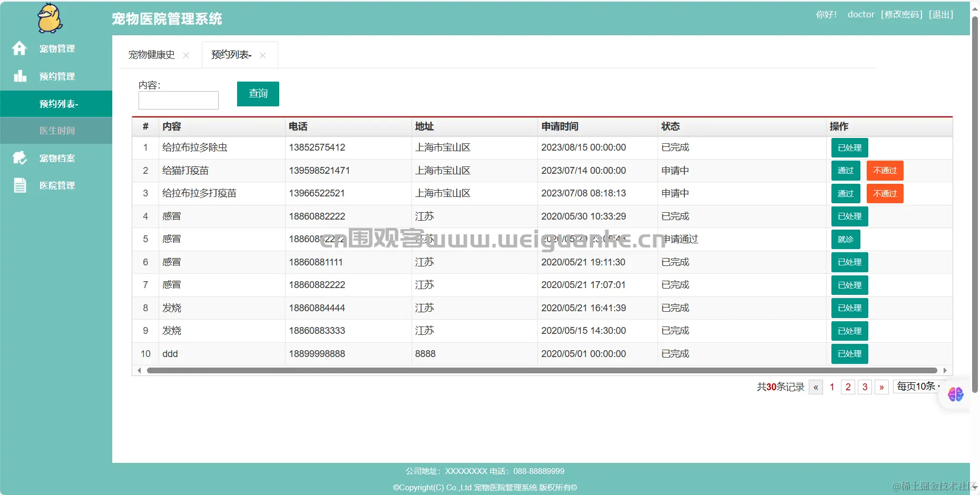Click 不通过 for 给拉布拉多打疫苗 row

pos(885,194)
